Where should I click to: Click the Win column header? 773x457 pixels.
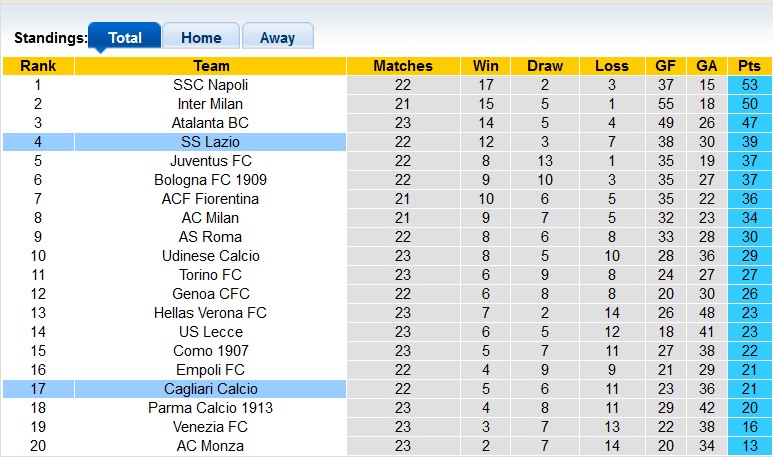click(486, 66)
